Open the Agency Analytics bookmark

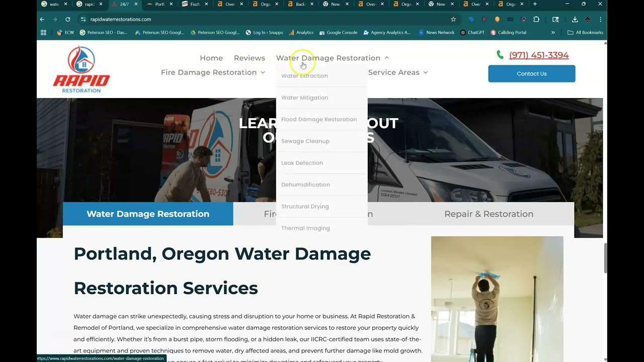pyautogui.click(x=386, y=32)
